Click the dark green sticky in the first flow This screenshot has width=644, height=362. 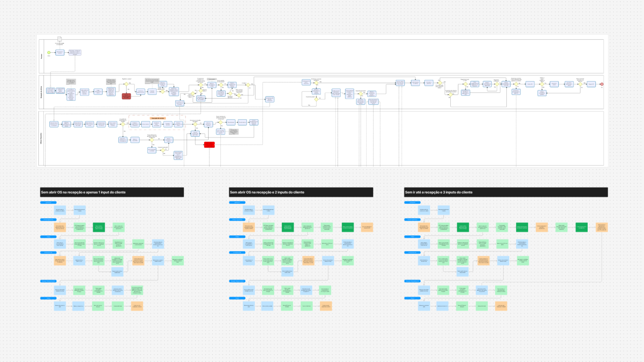point(99,227)
